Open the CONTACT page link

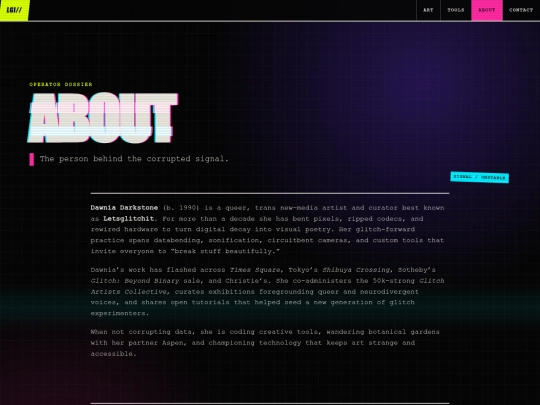[x=521, y=10]
